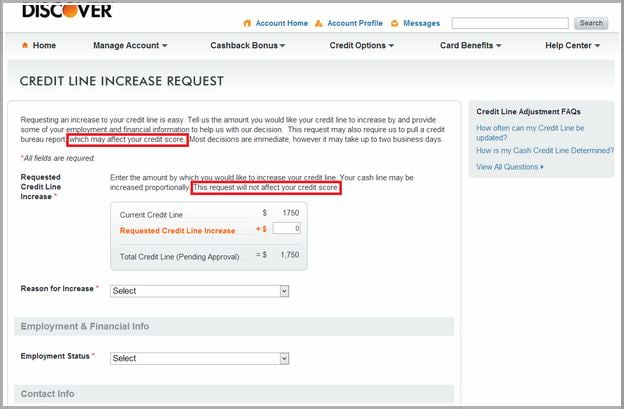Open the Manage Account menu

click(x=130, y=45)
